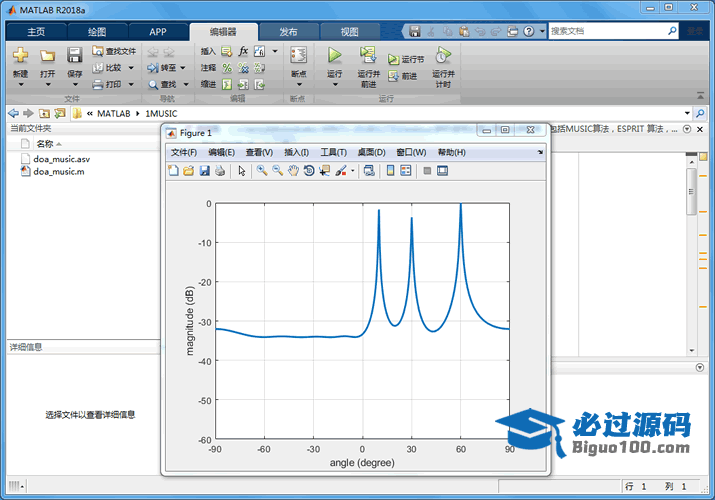Click the Zoom In tool in Figure 1
The image size is (715, 500).
coord(262,170)
